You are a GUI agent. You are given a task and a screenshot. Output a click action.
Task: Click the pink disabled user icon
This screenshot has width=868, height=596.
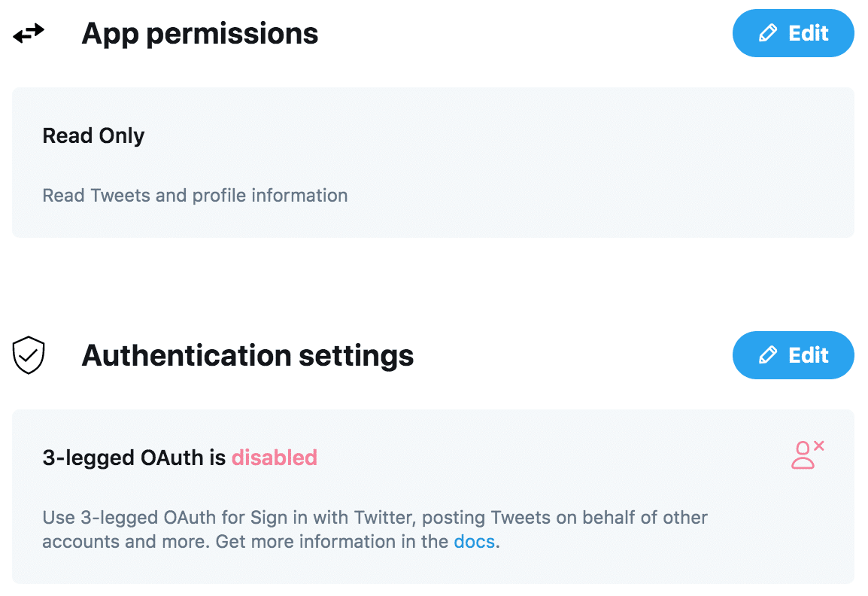point(807,455)
